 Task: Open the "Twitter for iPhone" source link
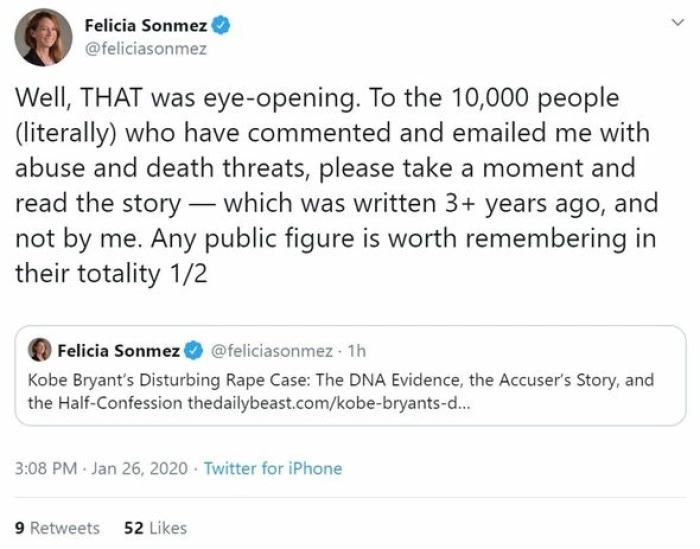tap(272, 468)
